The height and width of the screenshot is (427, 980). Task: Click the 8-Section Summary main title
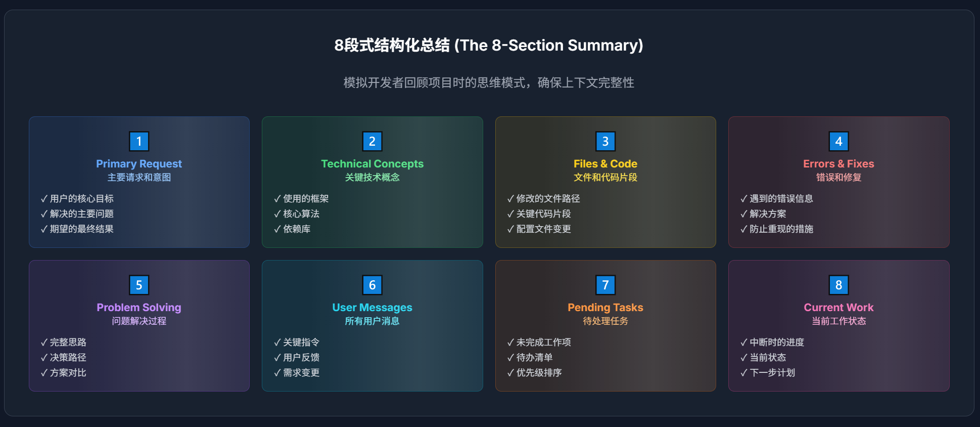(x=489, y=46)
